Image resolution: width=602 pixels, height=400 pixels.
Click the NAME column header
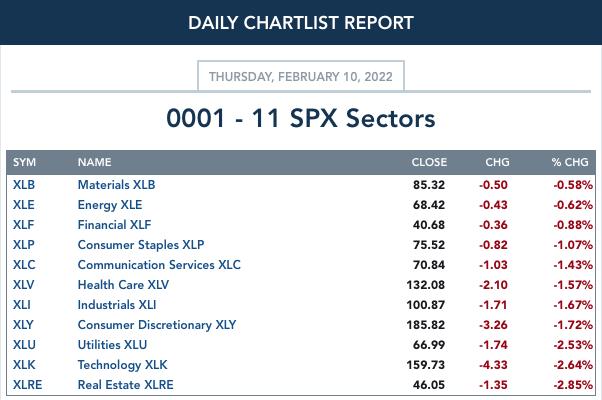click(94, 162)
